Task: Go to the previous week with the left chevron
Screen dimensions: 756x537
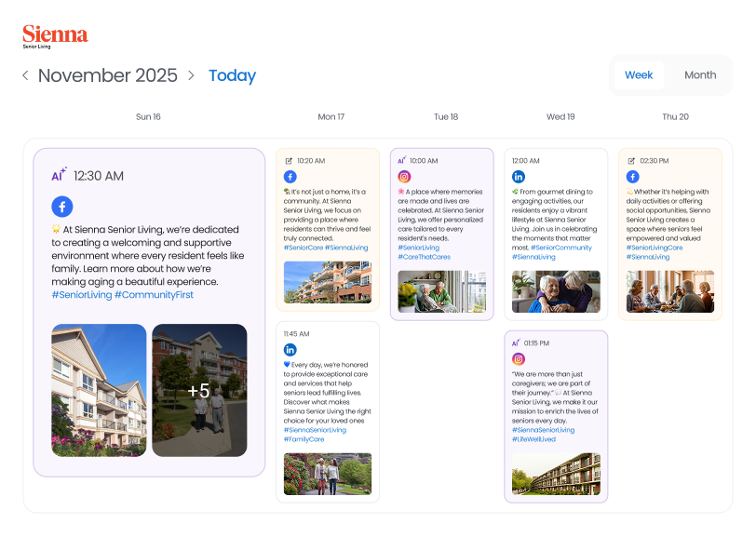Action: coord(25,75)
